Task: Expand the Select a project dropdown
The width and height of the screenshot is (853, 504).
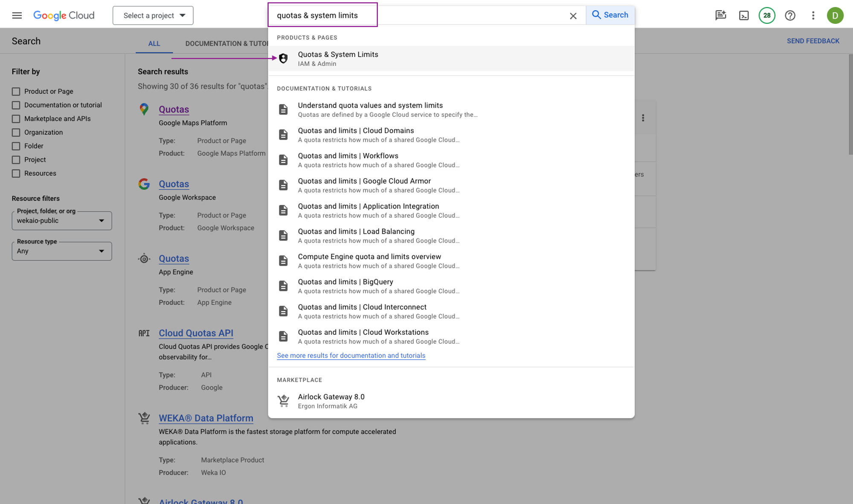Action: (x=153, y=16)
